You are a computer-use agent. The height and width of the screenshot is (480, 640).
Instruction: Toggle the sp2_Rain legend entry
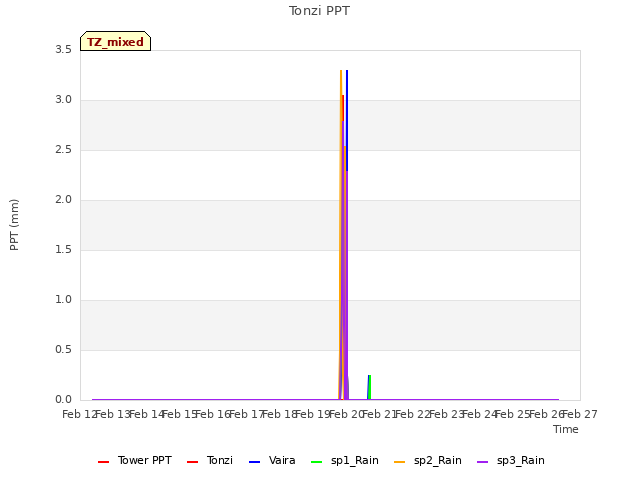[x=428, y=460]
